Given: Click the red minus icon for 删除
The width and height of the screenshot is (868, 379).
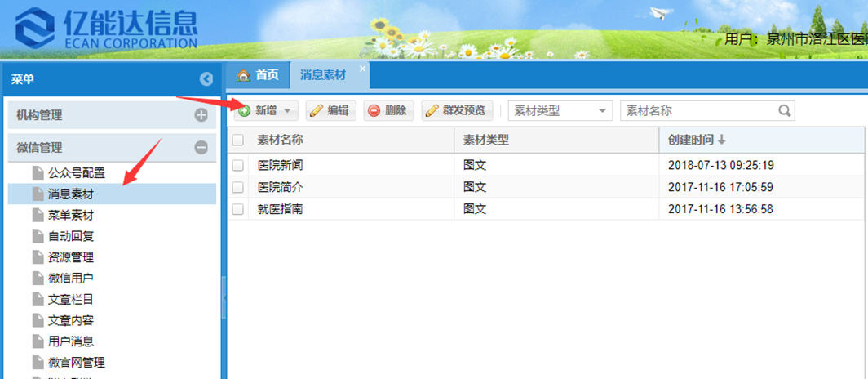Looking at the screenshot, I should [374, 111].
